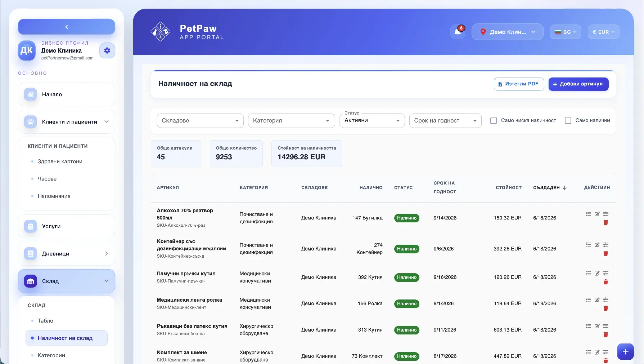Click the 9/14/2026 expiry date cell
Viewport: 644px width, 364px height.
click(x=445, y=218)
